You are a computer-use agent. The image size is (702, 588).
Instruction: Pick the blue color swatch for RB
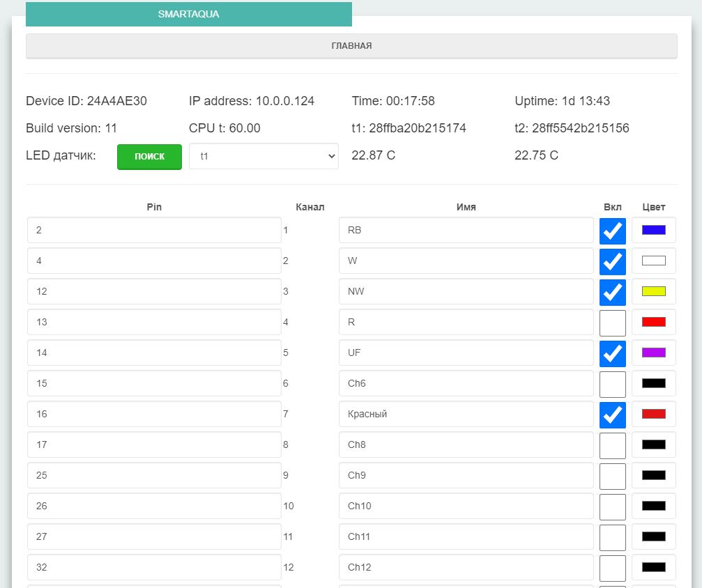click(x=653, y=231)
